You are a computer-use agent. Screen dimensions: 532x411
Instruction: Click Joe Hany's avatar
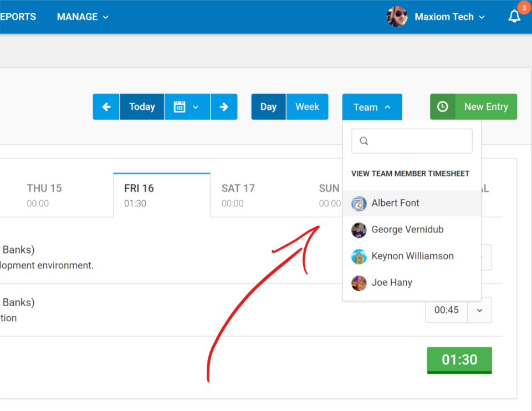359,283
